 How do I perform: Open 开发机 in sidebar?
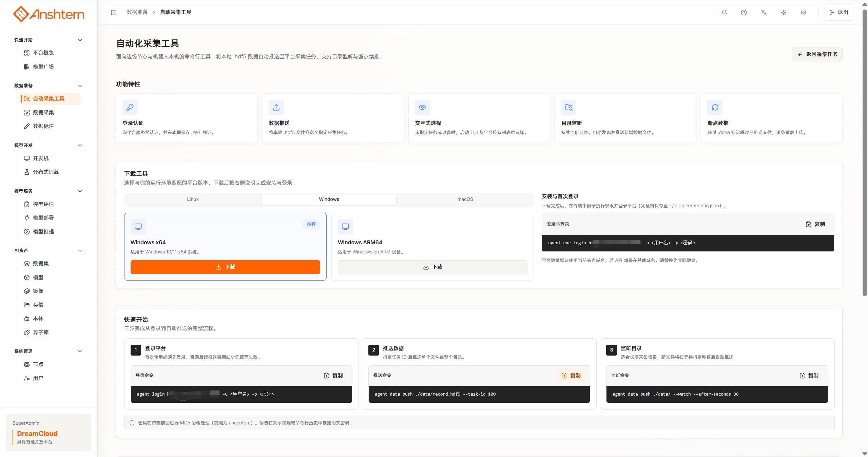point(50,158)
